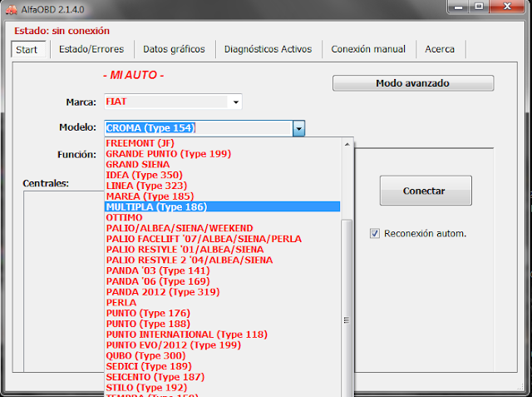Select SEDICI (Type 189)
The width and height of the screenshot is (532, 397).
coord(222,366)
